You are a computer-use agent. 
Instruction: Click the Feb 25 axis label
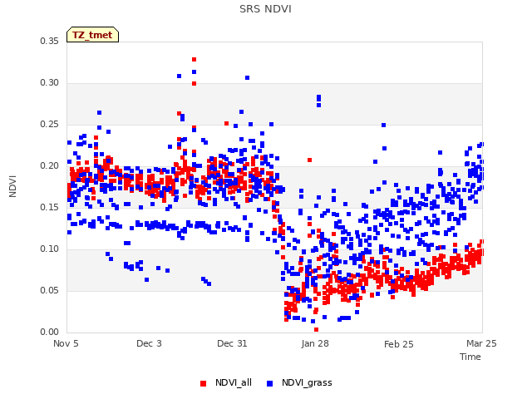(x=399, y=344)
